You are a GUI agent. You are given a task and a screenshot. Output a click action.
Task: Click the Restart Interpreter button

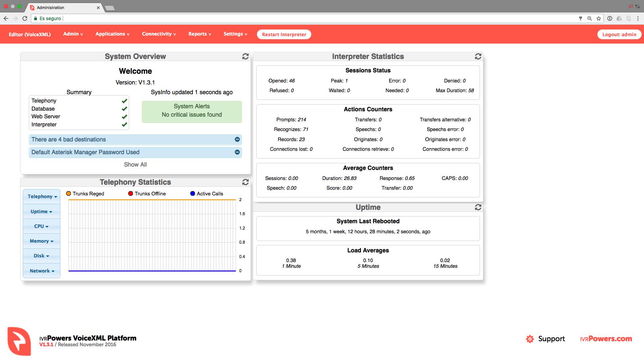[284, 34]
